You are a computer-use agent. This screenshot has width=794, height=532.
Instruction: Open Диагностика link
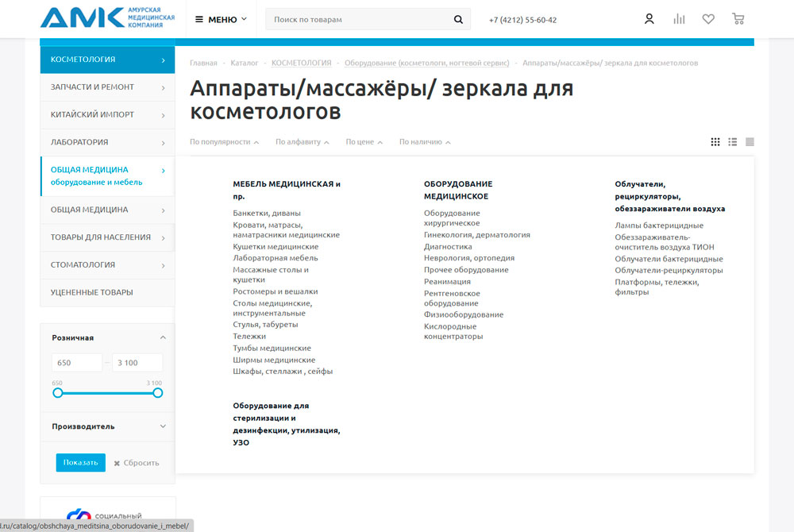coord(448,246)
